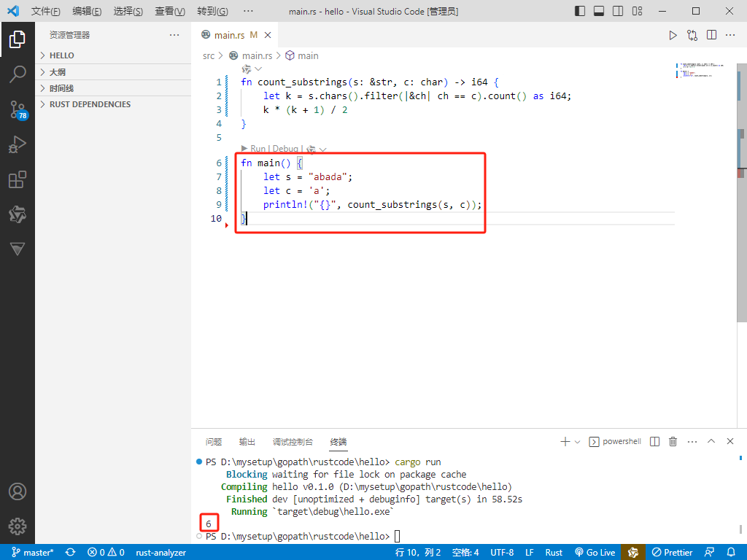This screenshot has width=747, height=560.
Task: Open the Manage gear icon
Action: (18, 526)
